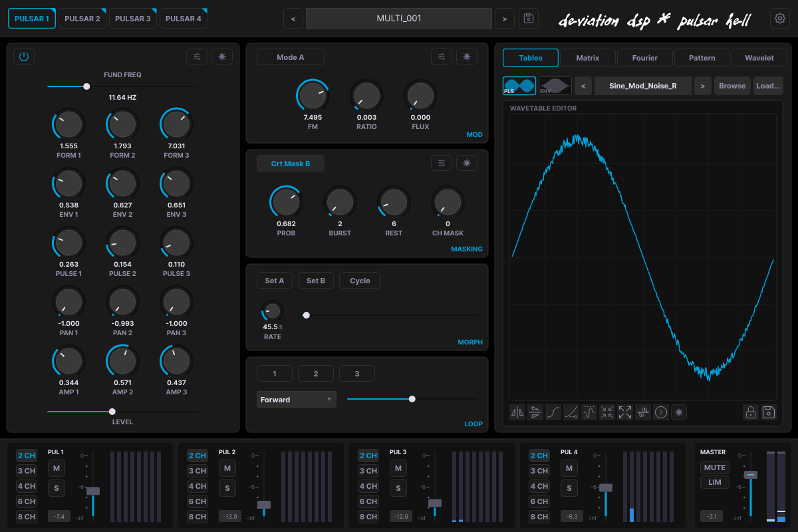Select loop slot 2 button
This screenshot has width=798, height=532.
tap(316, 374)
